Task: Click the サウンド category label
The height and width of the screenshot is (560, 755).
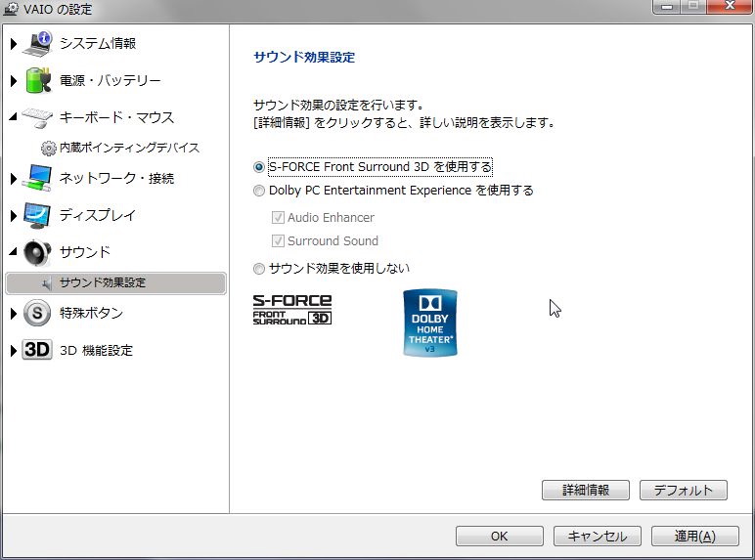Action: coord(85,252)
